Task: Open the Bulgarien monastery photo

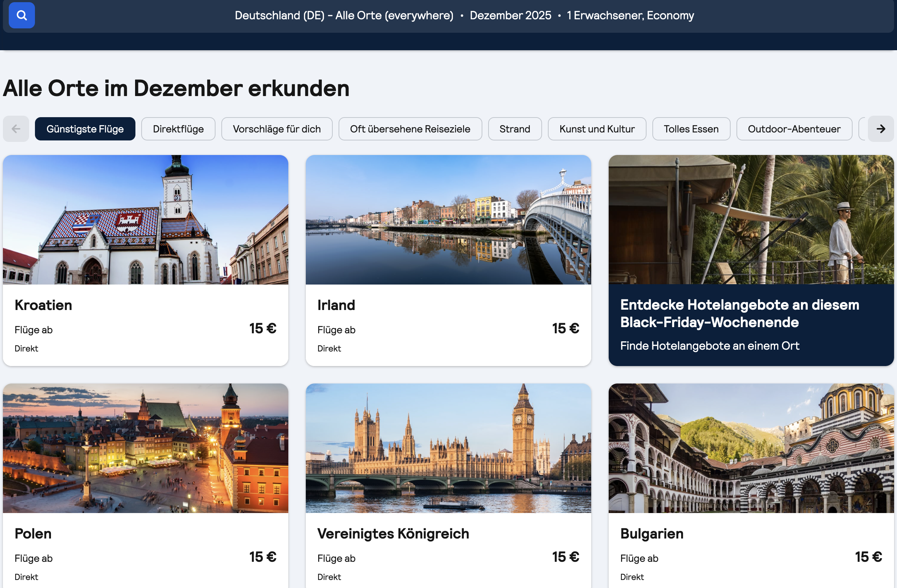Action: pos(751,448)
